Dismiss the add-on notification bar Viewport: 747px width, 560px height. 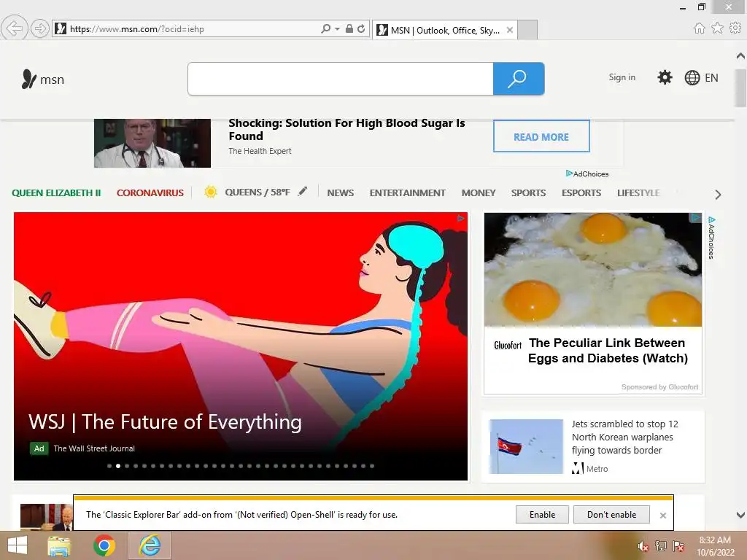(x=662, y=516)
